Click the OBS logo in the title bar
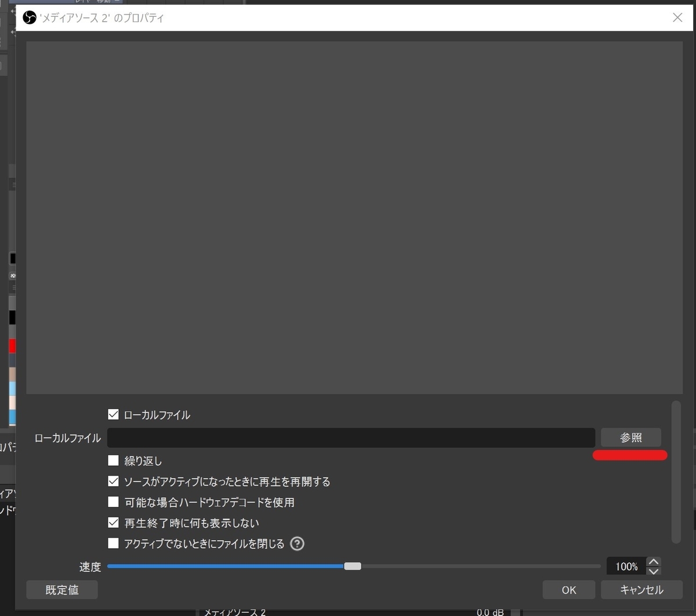 [x=30, y=18]
